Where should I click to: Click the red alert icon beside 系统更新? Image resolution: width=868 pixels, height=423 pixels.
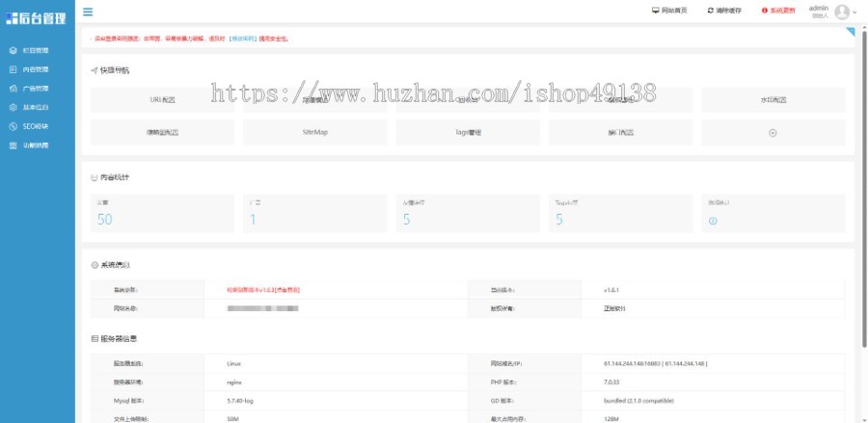coord(765,11)
